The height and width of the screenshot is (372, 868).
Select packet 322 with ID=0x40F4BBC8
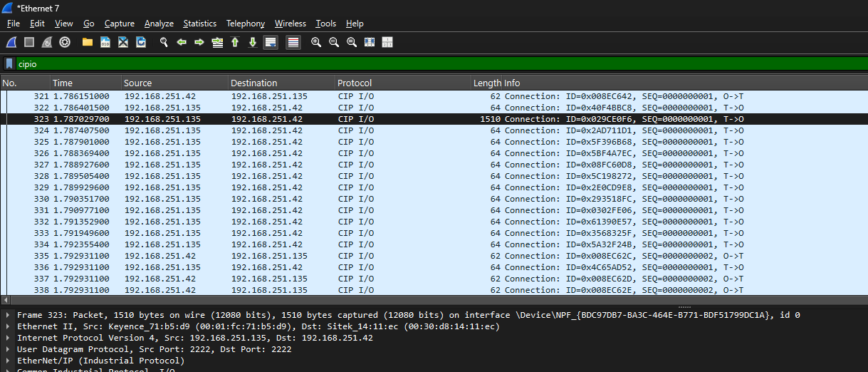434,108
